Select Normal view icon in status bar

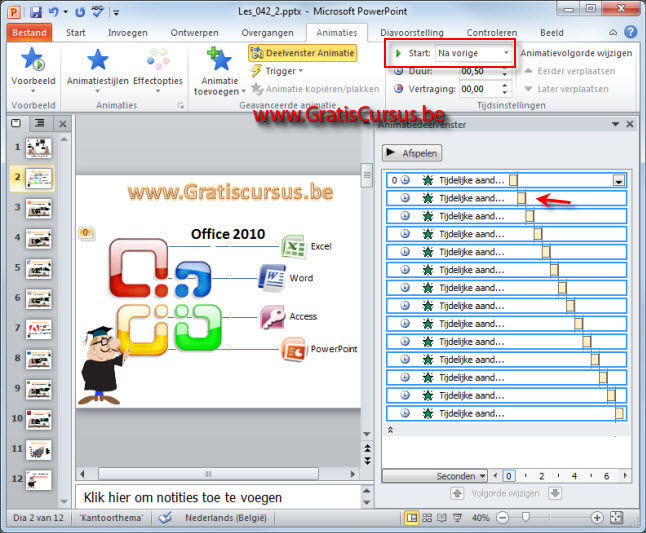[x=412, y=518]
